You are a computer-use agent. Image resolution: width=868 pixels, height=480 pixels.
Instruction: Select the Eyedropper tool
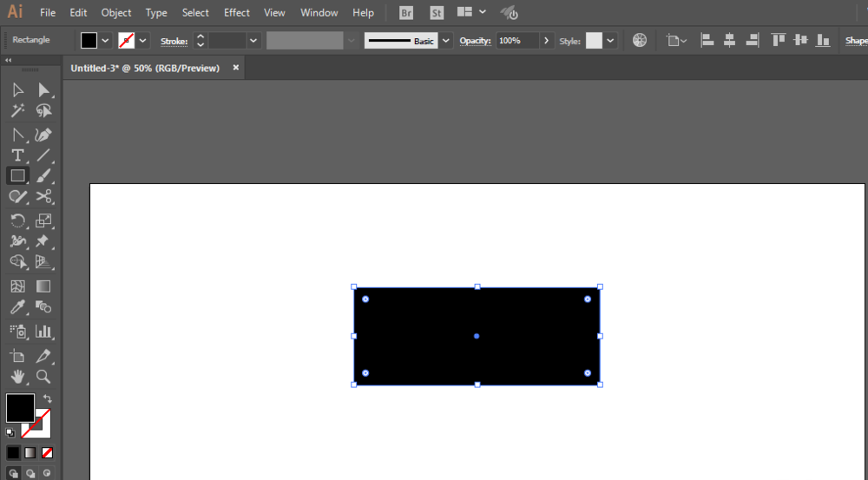pos(17,307)
